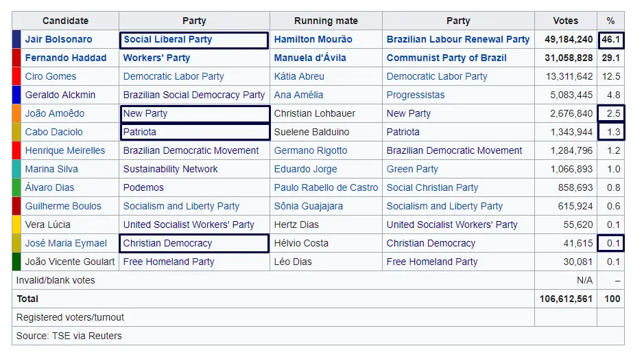Click the Green Party link
Screen dimensions: 644x357
412,169
